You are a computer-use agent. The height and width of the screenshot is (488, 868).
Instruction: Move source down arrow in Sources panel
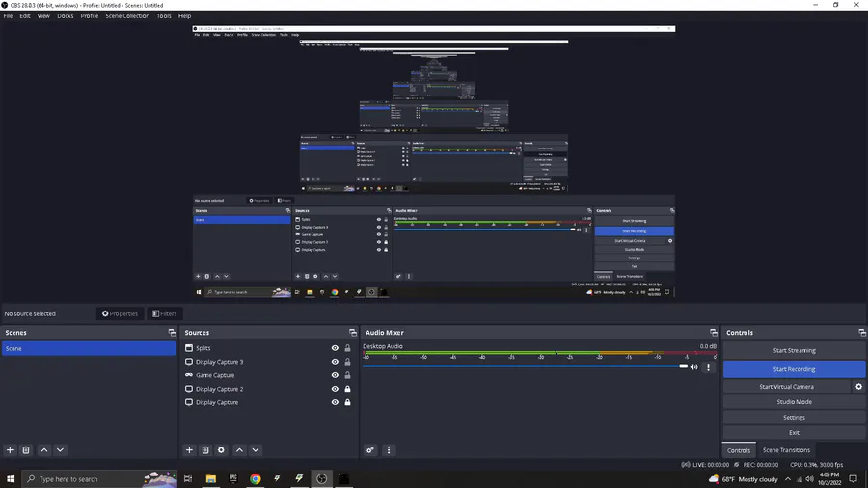(256, 449)
